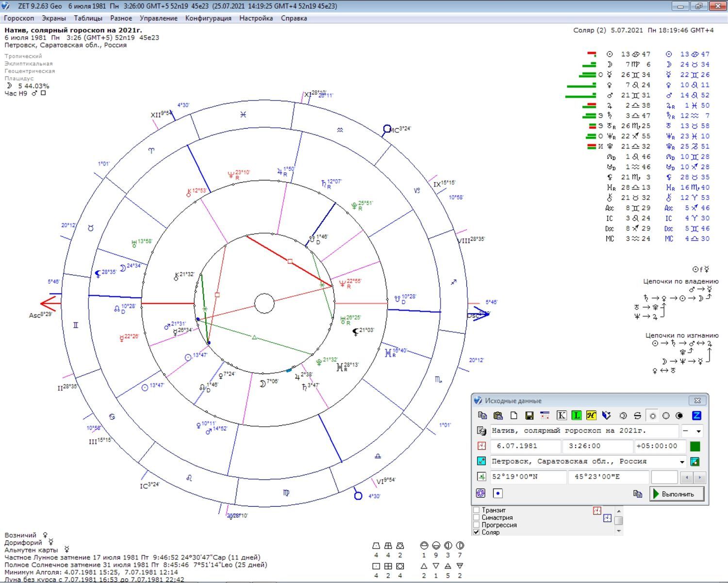Open the map icon right of location field

pos(695,462)
